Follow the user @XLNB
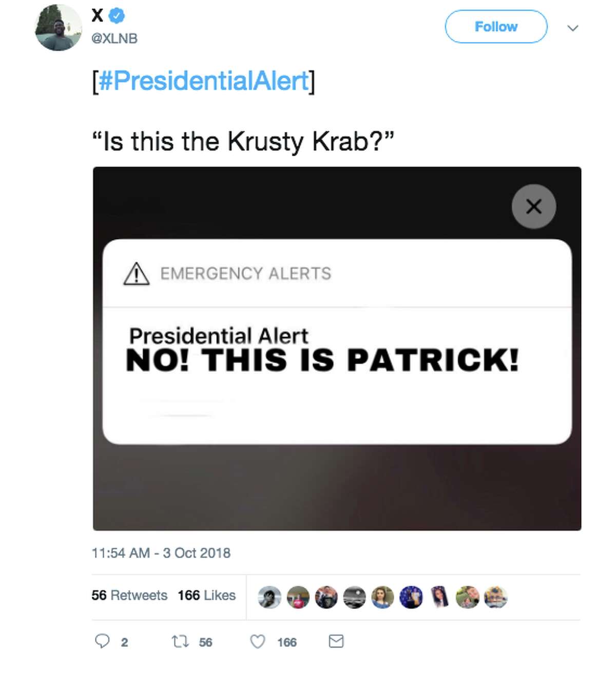The image size is (616, 678). point(495,26)
